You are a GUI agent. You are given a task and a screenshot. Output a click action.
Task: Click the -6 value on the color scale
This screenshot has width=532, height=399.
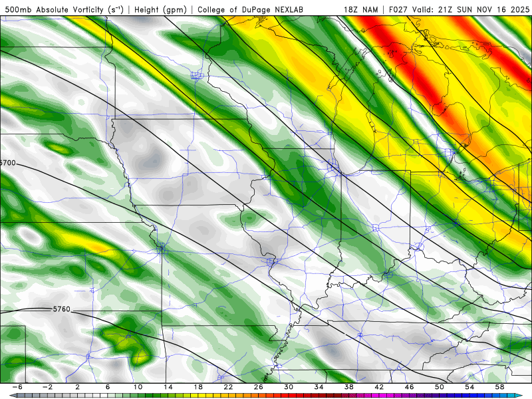[x=17, y=387]
